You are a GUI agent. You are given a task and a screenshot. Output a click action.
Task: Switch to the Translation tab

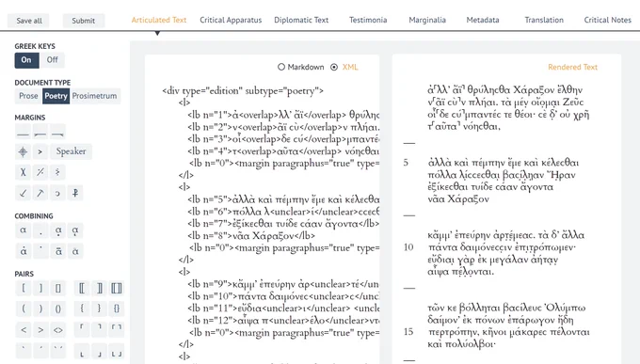pos(544,20)
